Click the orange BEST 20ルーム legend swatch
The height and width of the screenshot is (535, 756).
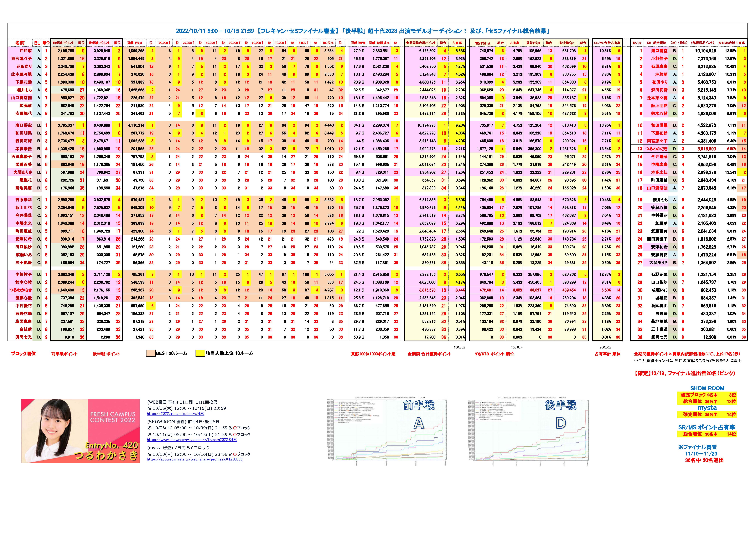pos(151,353)
